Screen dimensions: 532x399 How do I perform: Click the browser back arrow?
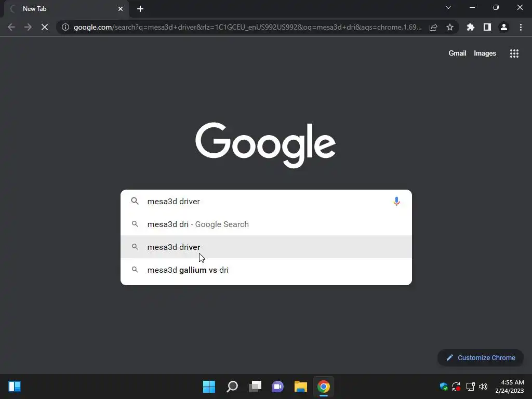coord(11,27)
